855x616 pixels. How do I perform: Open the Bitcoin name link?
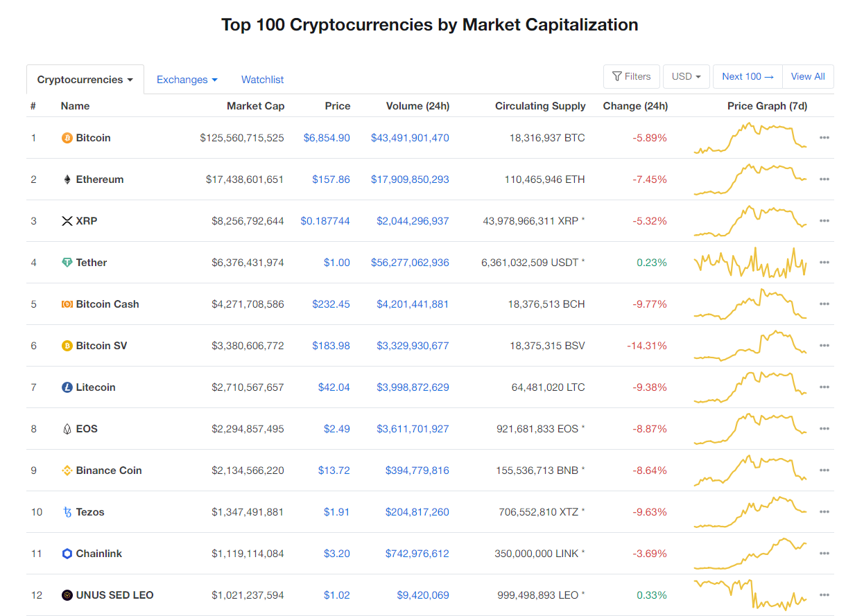point(93,138)
